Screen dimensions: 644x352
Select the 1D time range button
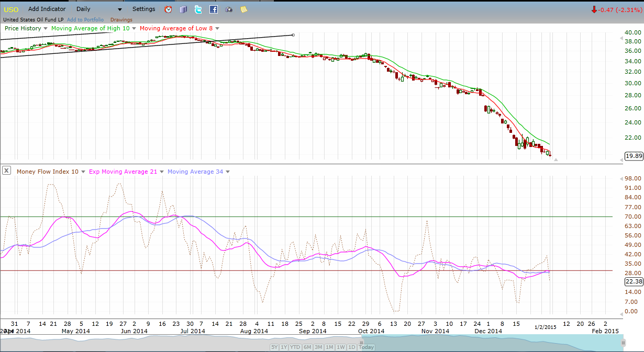click(x=352, y=347)
